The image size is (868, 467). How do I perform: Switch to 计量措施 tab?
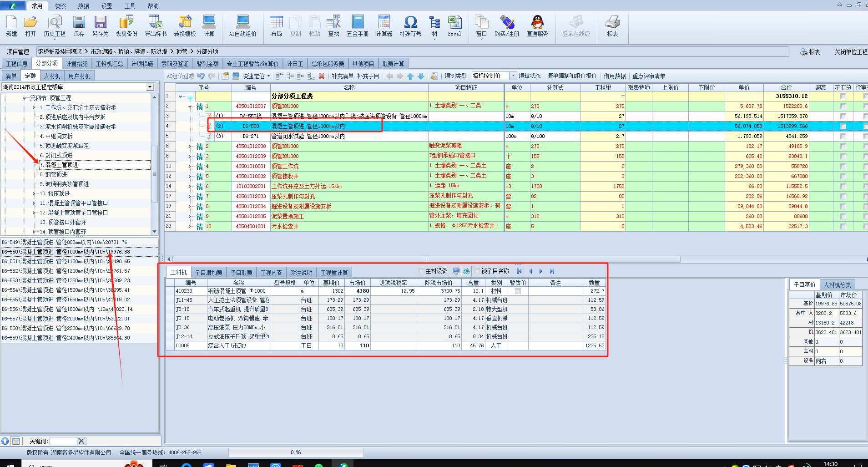[76, 64]
